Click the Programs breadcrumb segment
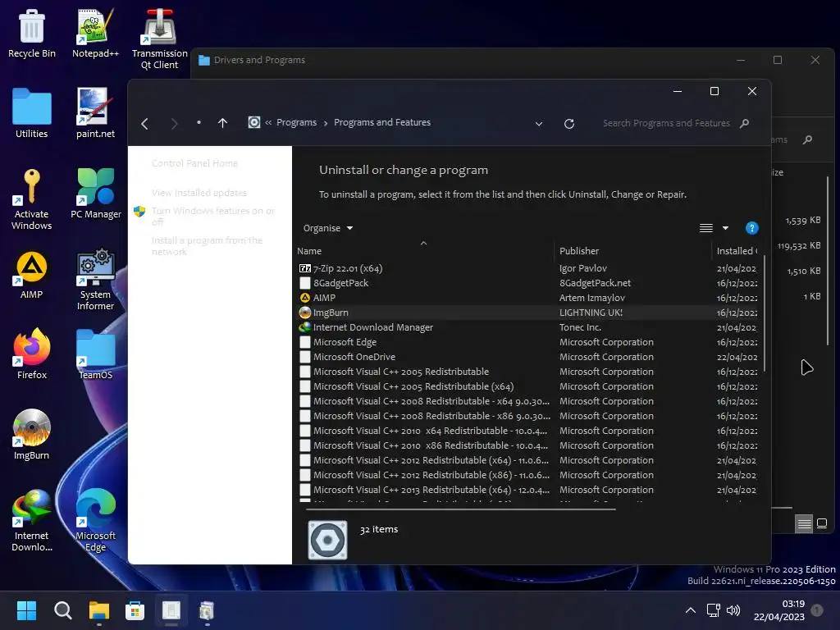 pyautogui.click(x=296, y=123)
